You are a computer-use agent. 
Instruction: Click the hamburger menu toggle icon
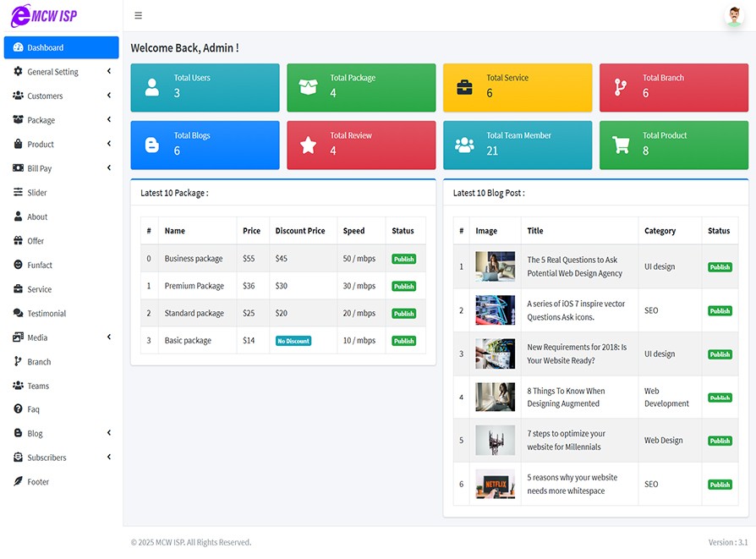138,15
